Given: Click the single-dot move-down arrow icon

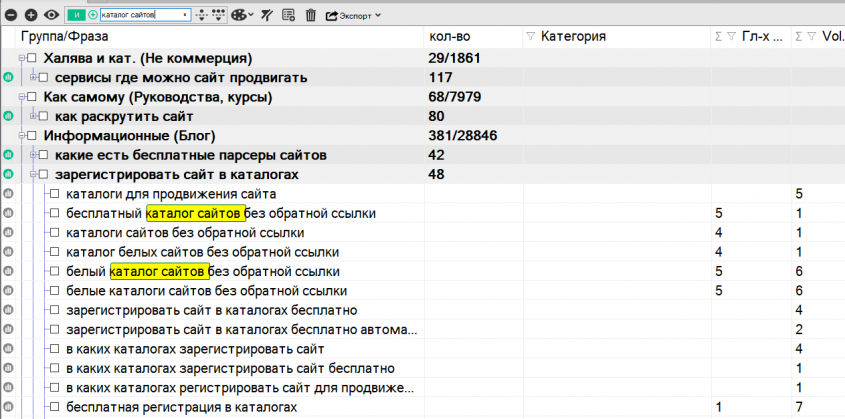Looking at the screenshot, I should pos(202,16).
